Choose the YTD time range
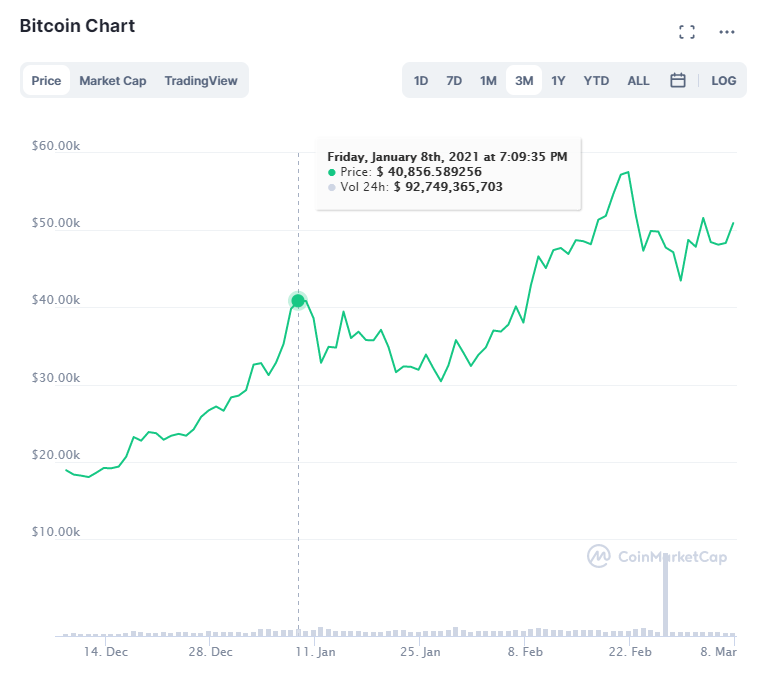Image resolution: width=764 pixels, height=674 pixels. (x=596, y=81)
